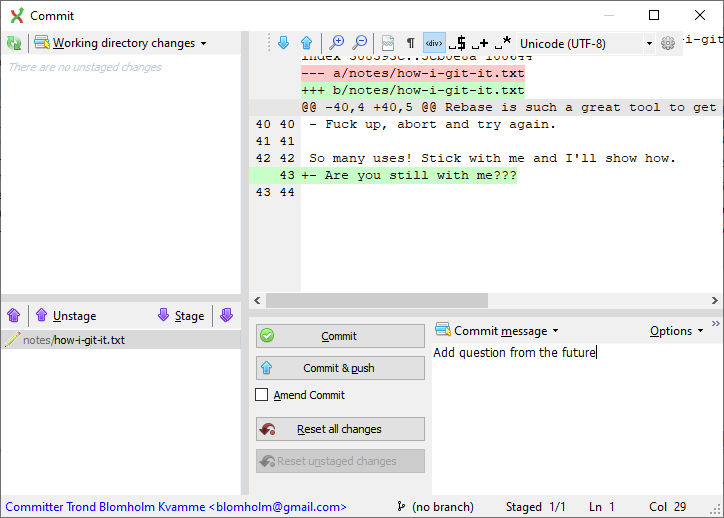Open the Options dropdown menu
724x518 pixels.
pos(676,331)
